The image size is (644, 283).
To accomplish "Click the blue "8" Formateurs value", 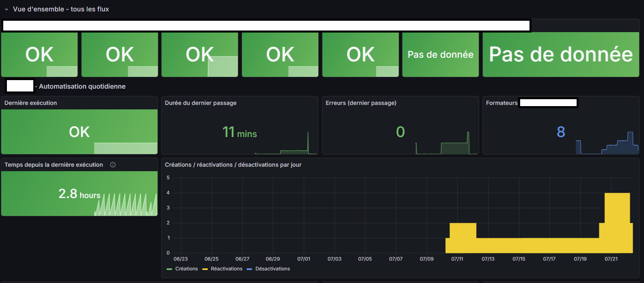I will [x=561, y=132].
